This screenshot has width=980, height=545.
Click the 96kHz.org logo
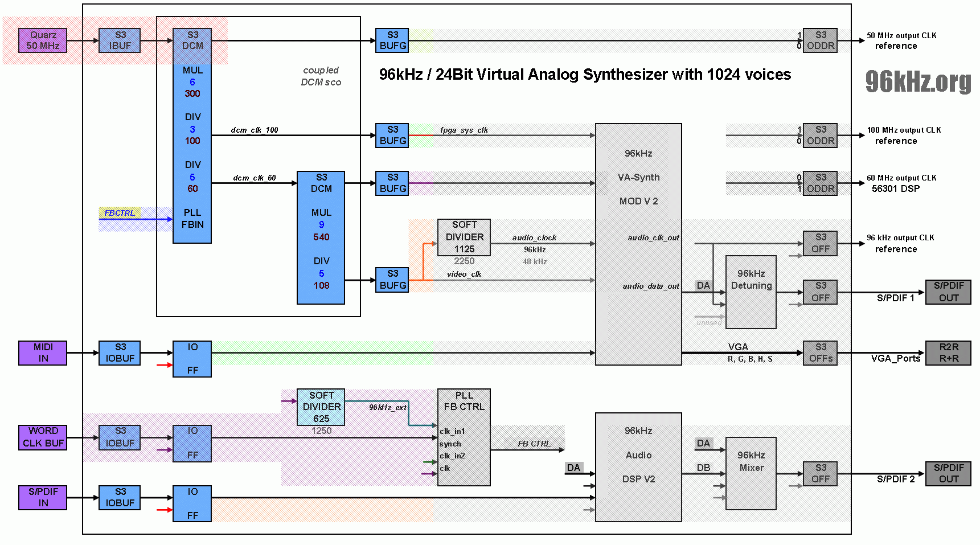coord(918,81)
